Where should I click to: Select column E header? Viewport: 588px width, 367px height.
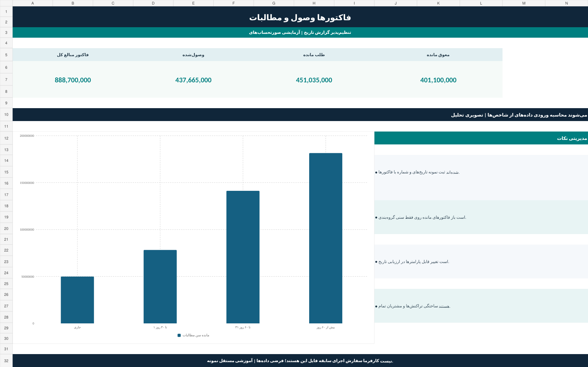pos(193,3)
